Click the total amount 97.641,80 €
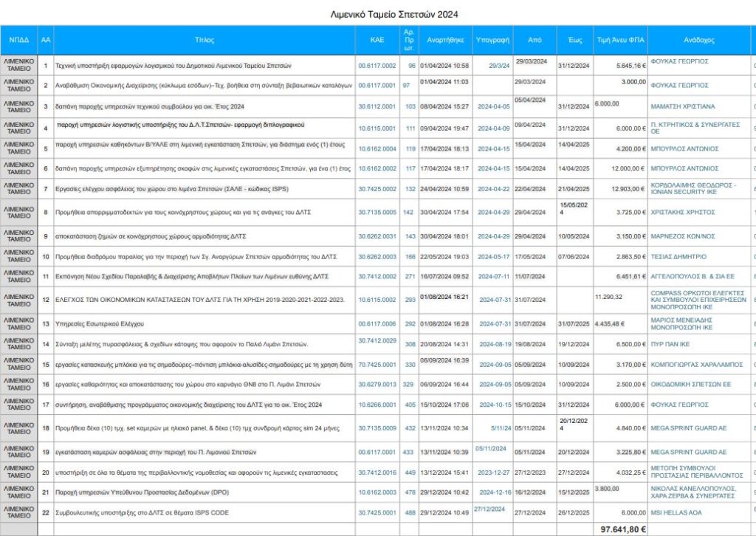756x536 pixels. [622, 529]
